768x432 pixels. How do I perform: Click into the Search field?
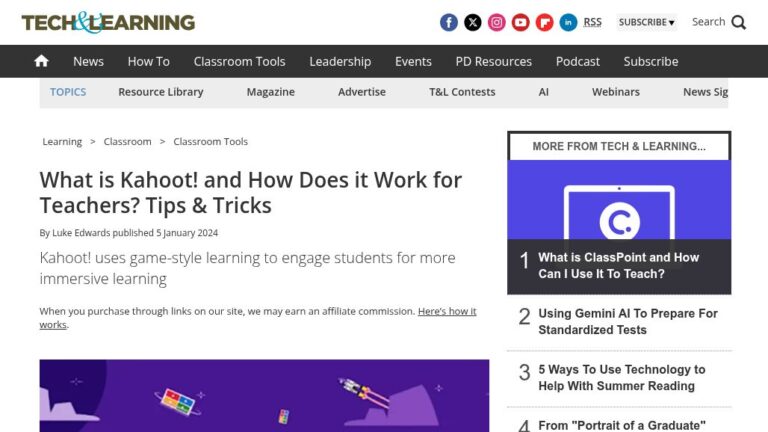click(x=708, y=22)
